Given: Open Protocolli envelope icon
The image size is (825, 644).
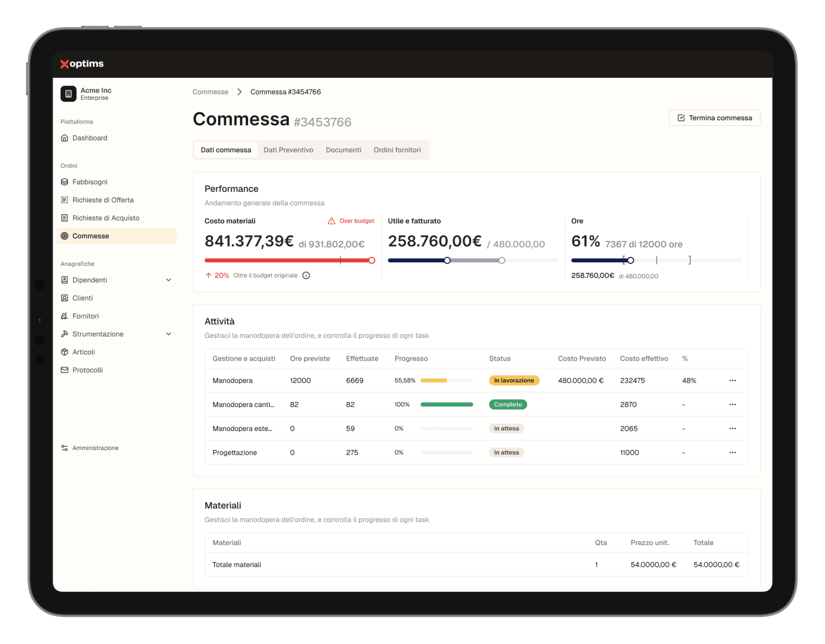Looking at the screenshot, I should pos(65,370).
